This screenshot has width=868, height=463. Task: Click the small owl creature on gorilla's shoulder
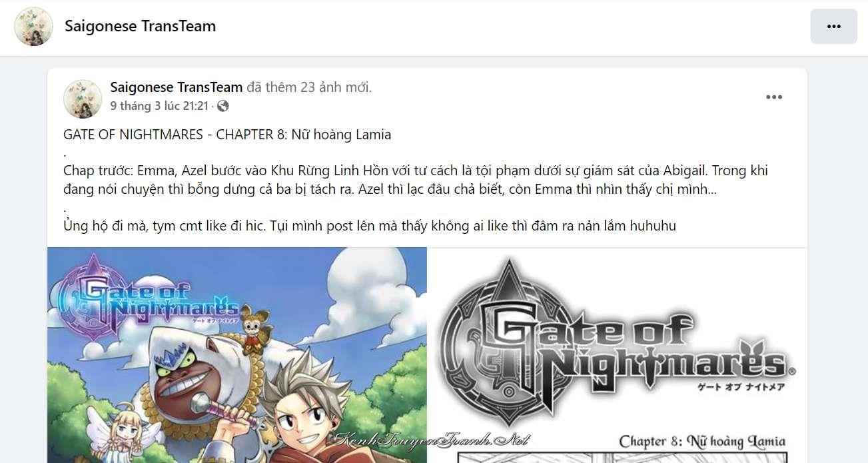[x=252, y=330]
